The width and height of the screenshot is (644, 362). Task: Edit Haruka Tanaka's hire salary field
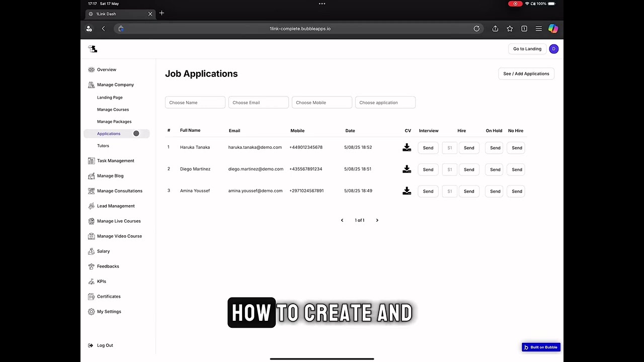tap(449, 148)
